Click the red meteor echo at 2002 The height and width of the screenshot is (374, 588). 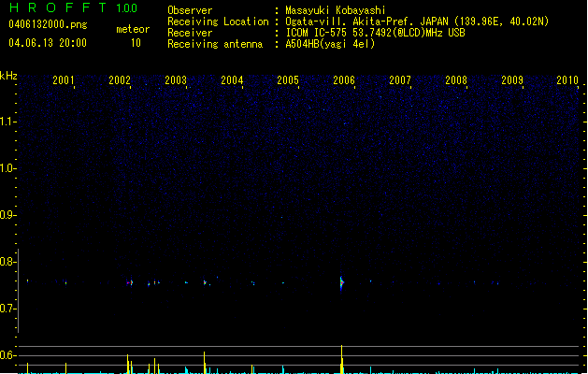pyautogui.click(x=130, y=282)
